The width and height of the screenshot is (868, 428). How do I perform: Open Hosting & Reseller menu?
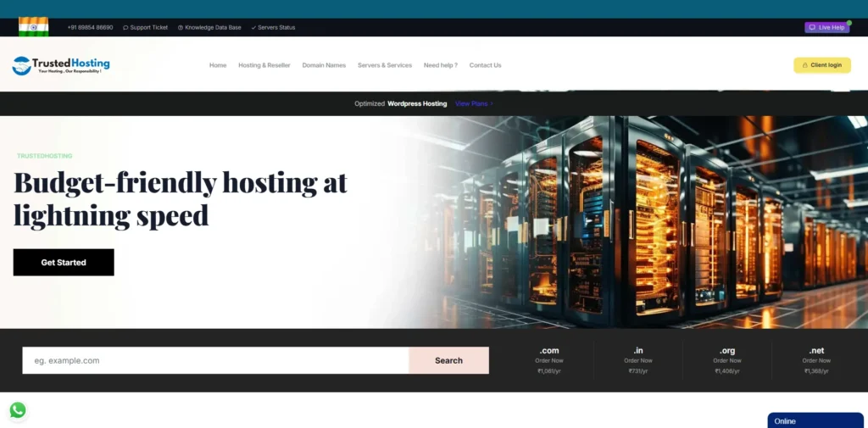[264, 65]
